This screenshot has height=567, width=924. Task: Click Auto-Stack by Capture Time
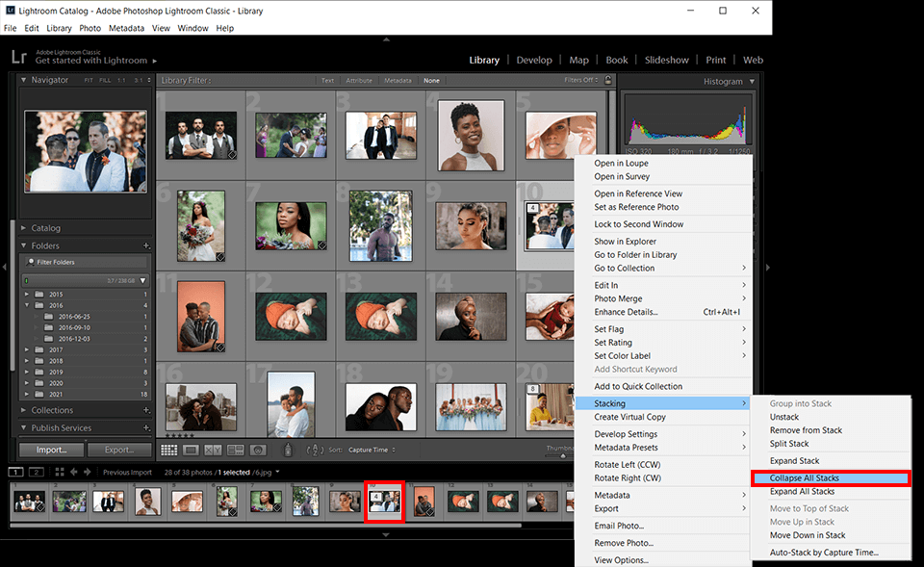coord(824,553)
